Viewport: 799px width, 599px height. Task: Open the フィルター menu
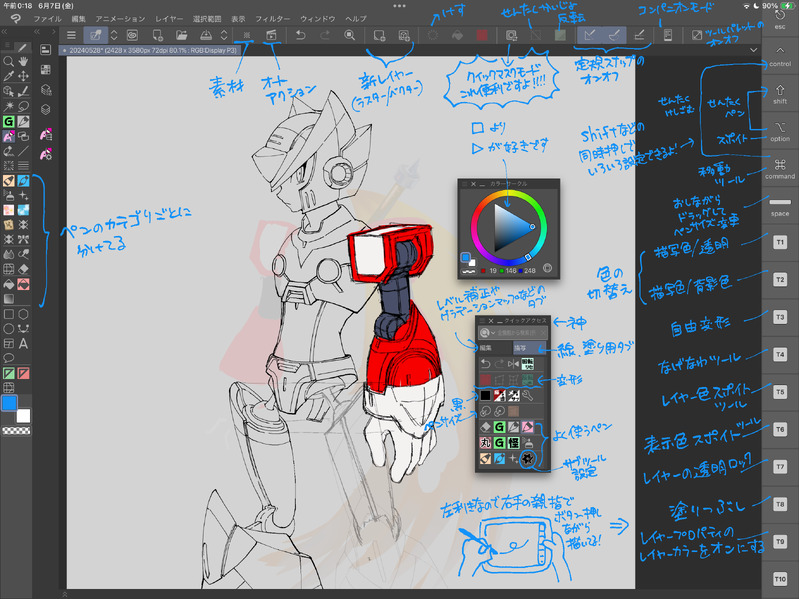tap(273, 19)
